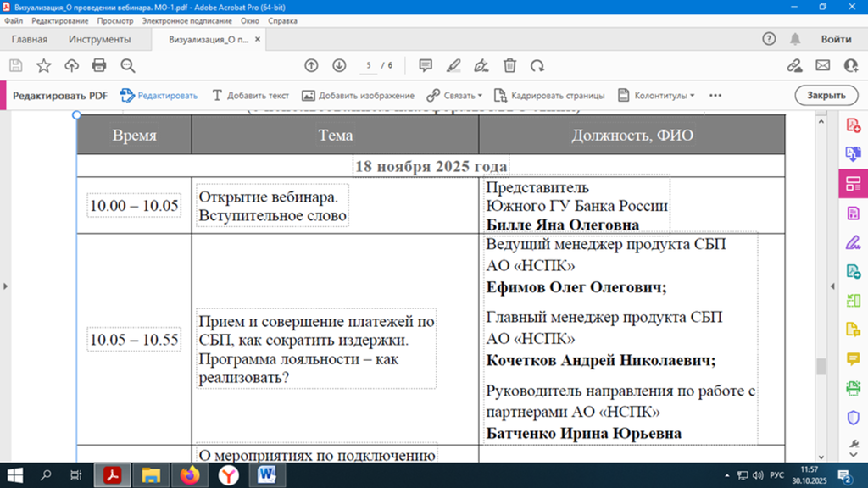Open Fill & Sign tool in right sidebar
This screenshot has height=488, width=868.
854,243
